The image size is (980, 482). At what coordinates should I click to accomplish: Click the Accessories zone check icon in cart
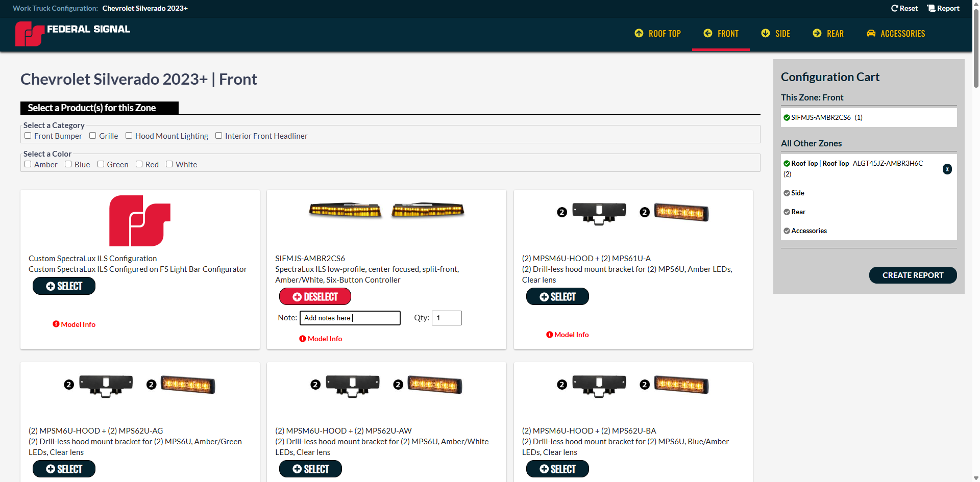[x=787, y=231]
